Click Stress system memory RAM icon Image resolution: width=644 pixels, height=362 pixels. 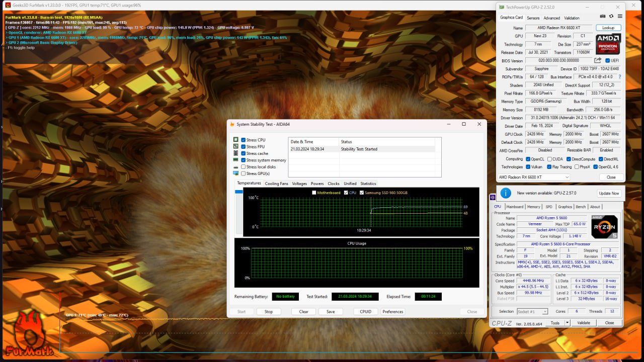coord(236,160)
